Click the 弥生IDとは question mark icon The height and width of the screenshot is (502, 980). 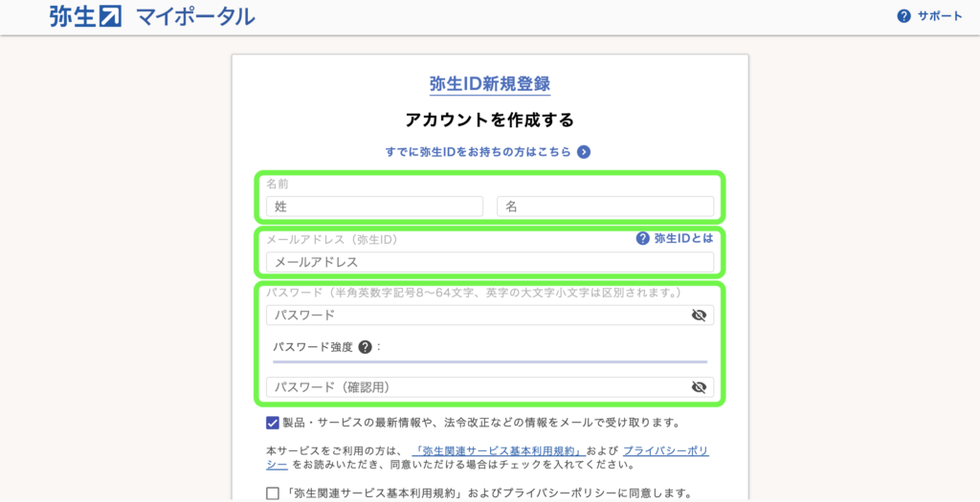pos(642,238)
